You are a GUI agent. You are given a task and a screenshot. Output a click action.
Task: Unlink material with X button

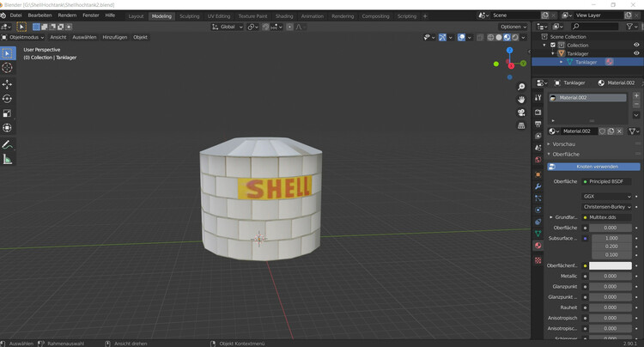point(619,131)
